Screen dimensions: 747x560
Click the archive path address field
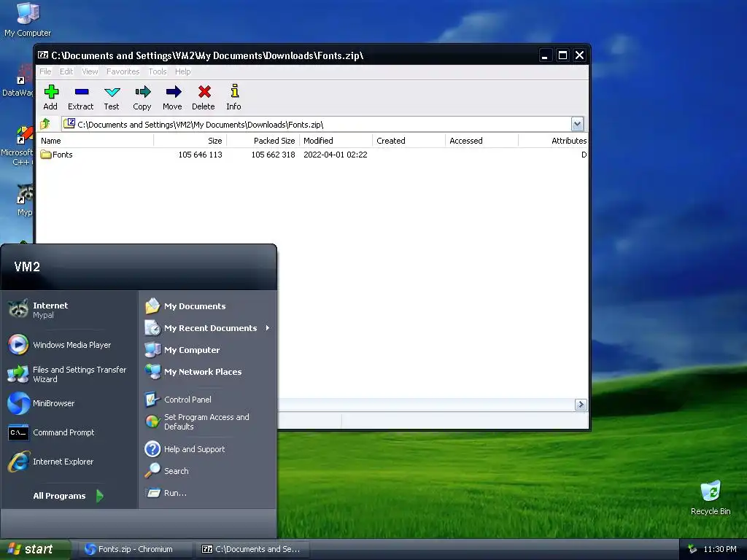317,124
